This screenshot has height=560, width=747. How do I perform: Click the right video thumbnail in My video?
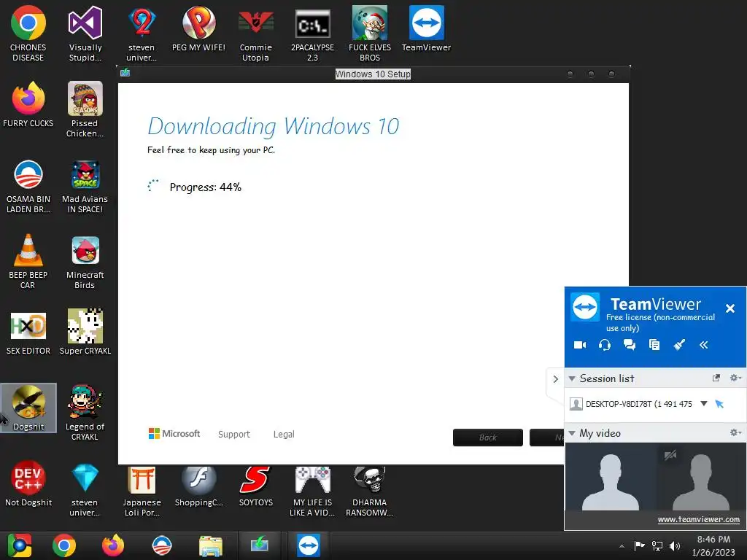pos(701,477)
